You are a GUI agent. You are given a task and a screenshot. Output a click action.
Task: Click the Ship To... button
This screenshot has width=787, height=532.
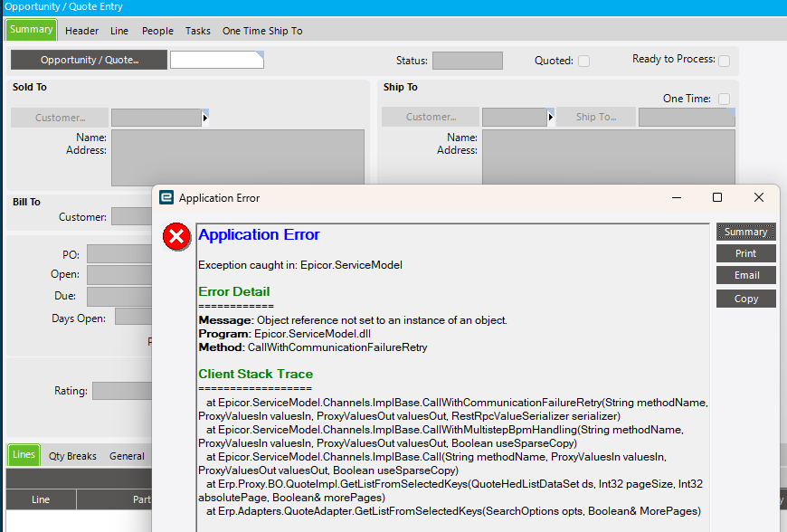[x=596, y=117]
